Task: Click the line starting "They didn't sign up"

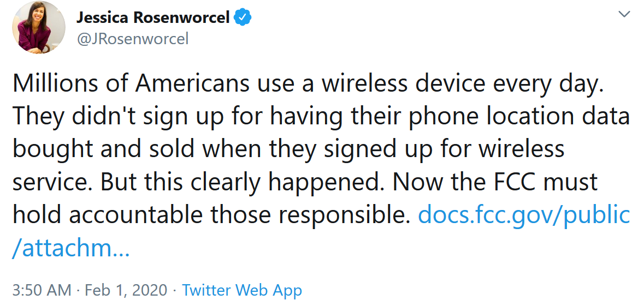Action: click(x=321, y=116)
